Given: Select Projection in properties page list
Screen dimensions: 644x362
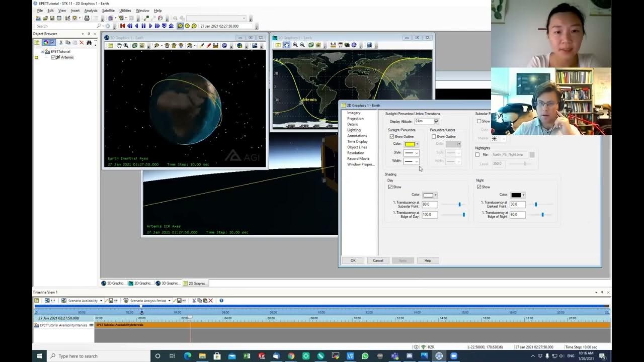Looking at the screenshot, I should 355,119.
